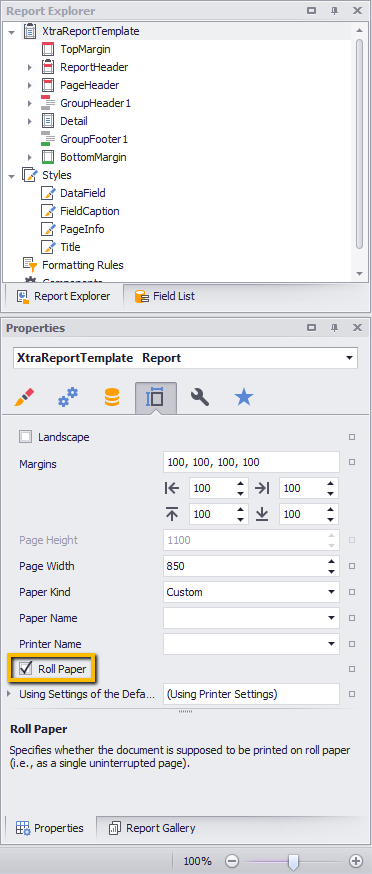Expand the BottomMargin tree node
372x874 pixels.
click(x=30, y=157)
